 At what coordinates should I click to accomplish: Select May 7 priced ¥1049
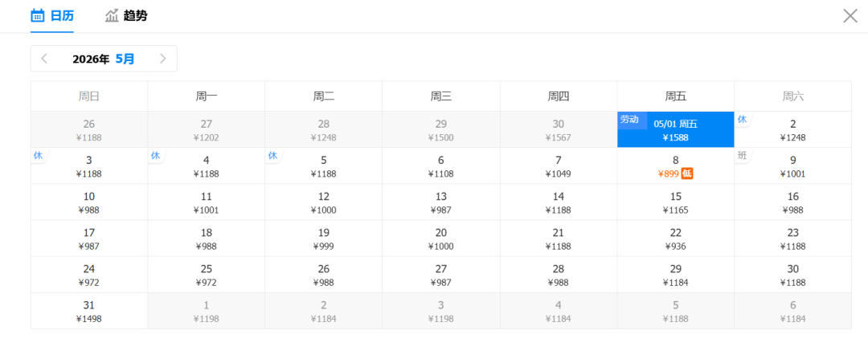pos(558,166)
